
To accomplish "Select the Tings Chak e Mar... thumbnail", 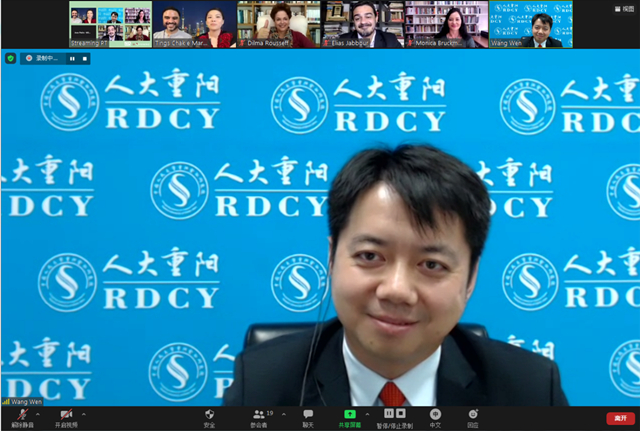I will point(194,24).
